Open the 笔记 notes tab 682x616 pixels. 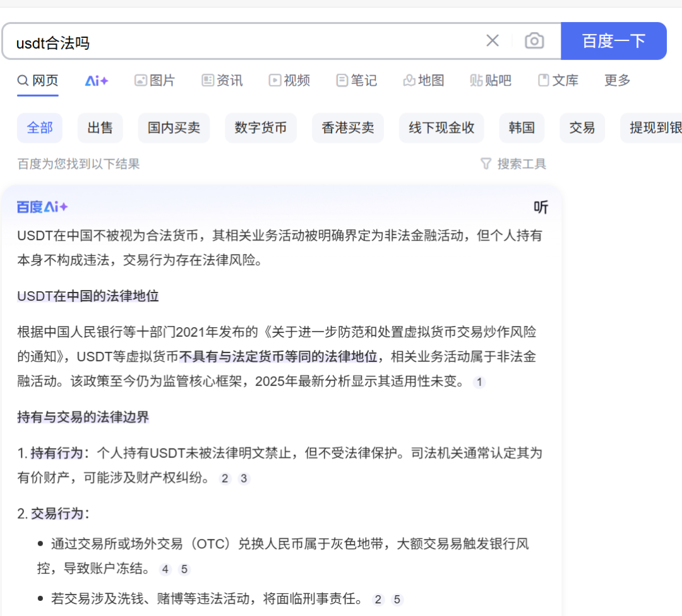357,81
